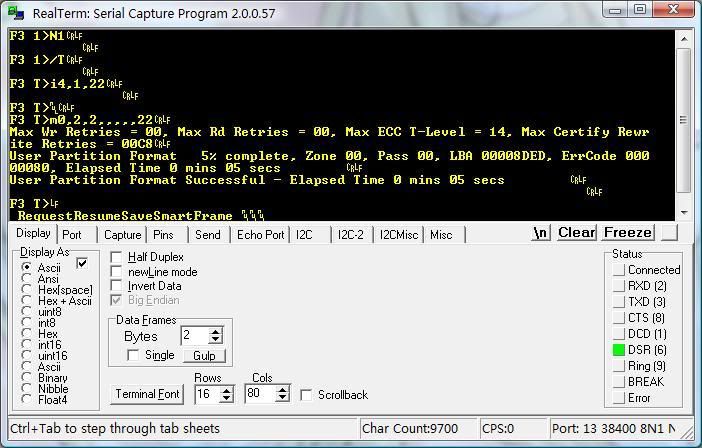The height and width of the screenshot is (448, 702).
Task: Switch to the I2C-2 tab
Action: coord(351,235)
